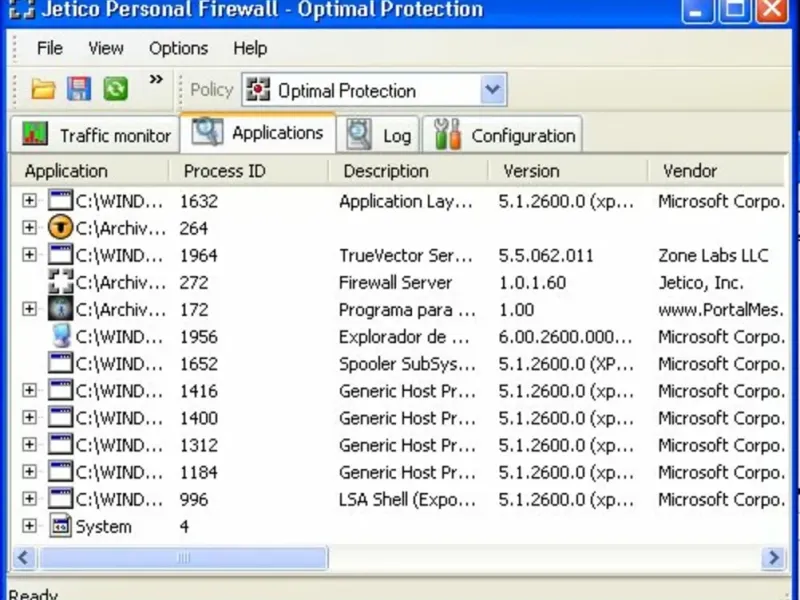
Task: Click the icon for process 264
Action: pos(60,228)
